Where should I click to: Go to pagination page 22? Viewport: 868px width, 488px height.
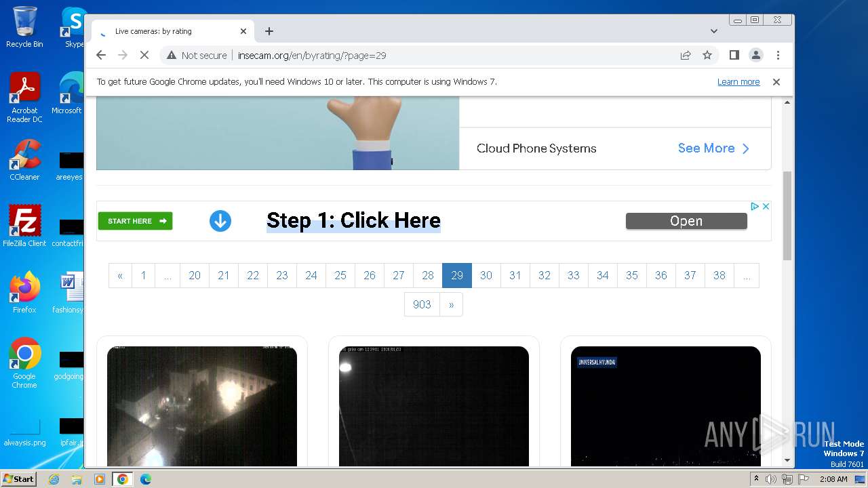click(253, 275)
